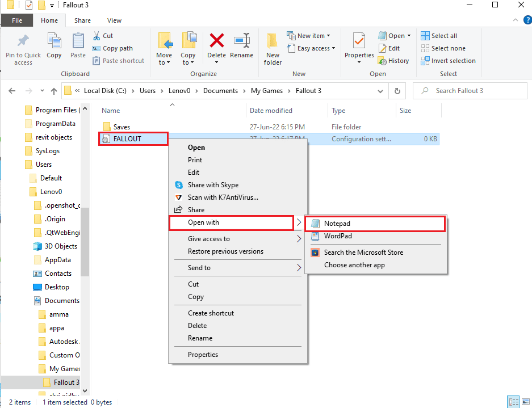Expand the address bar history dropdown

click(380, 91)
